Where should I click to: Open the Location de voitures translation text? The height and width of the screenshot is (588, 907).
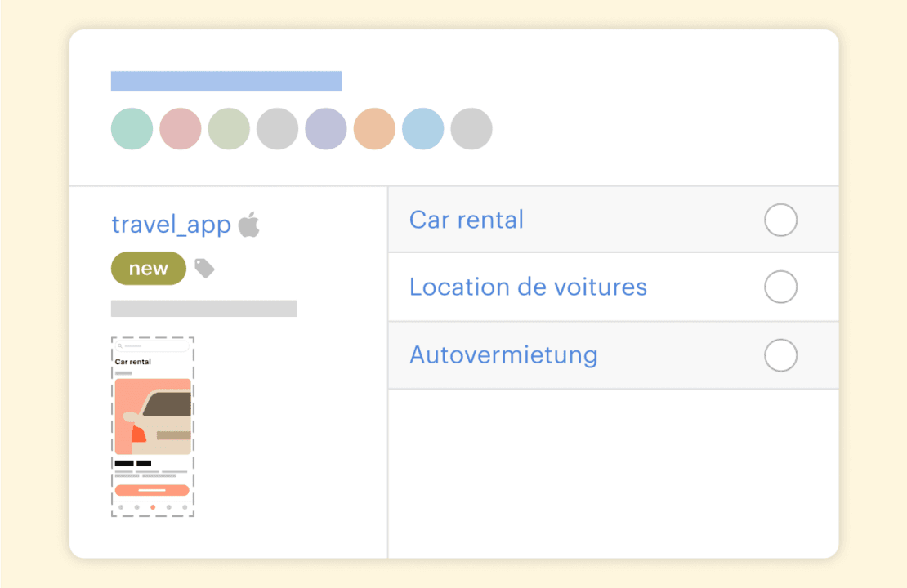pyautogui.click(x=528, y=287)
